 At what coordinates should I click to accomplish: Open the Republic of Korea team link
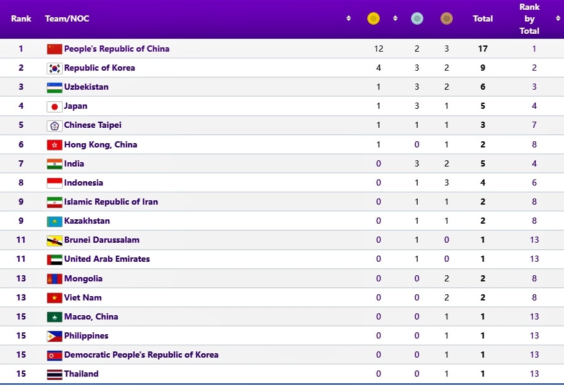pos(100,68)
